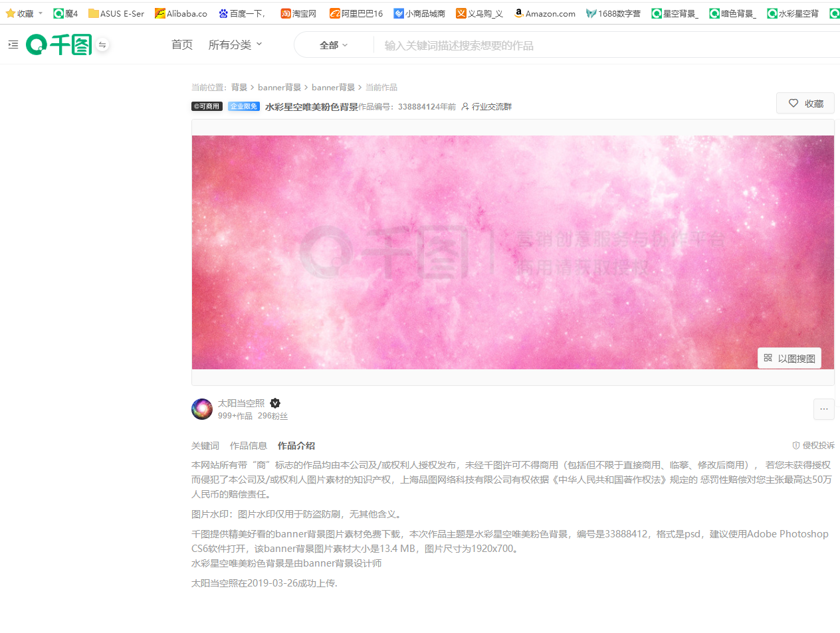Expand the 所有分类 categories dropdown
The height and width of the screenshot is (633, 840).
point(235,45)
